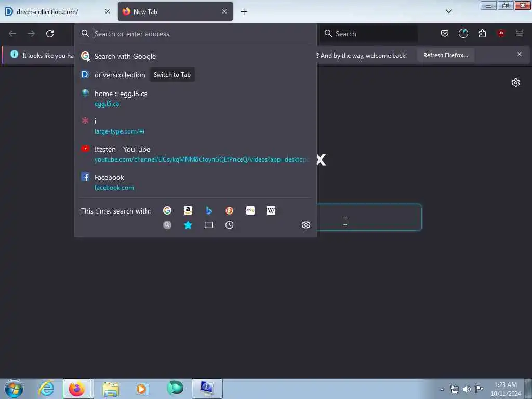Open Windows Media Player from taskbar
The width and height of the screenshot is (532, 399).
pos(142,389)
